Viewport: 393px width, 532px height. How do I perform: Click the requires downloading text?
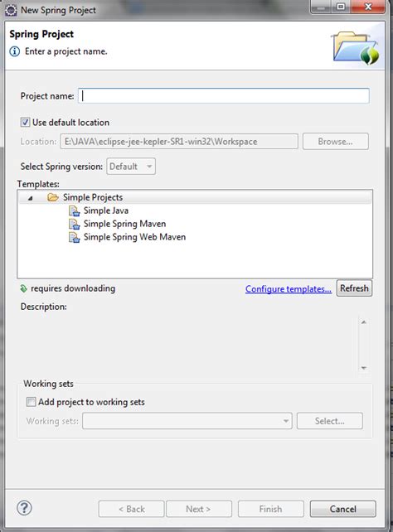tap(73, 288)
